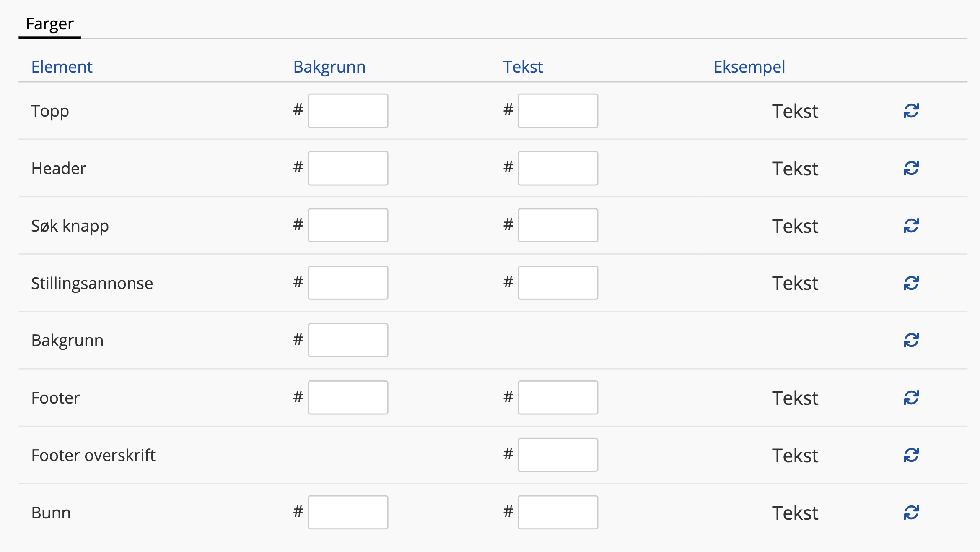The image size is (980, 552).
Task: Reset the Footer row colors
Action: click(x=911, y=398)
